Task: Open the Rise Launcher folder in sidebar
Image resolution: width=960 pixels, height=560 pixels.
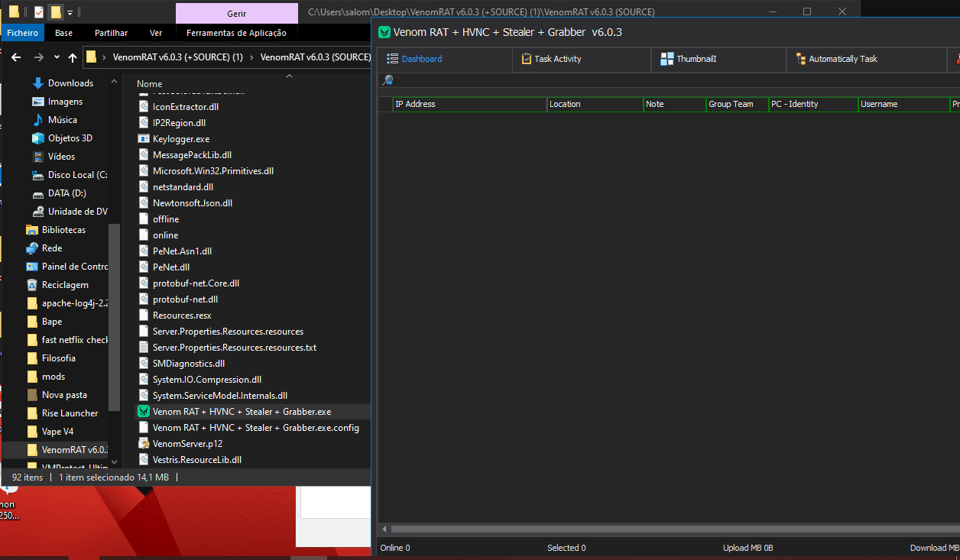Action: click(x=70, y=413)
